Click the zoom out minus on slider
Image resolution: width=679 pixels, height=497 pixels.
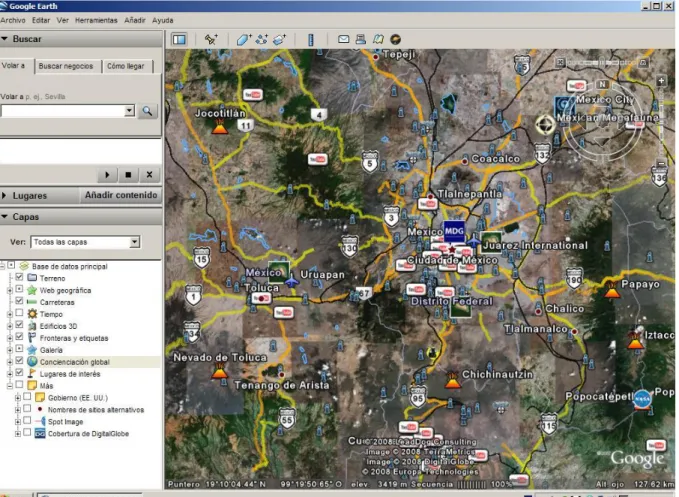pos(661,164)
